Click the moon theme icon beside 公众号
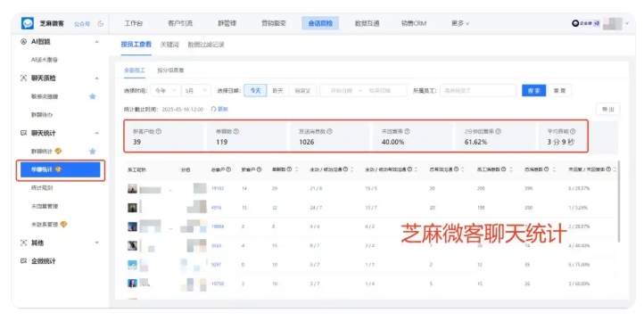This screenshot has width=644, height=321. tap(101, 24)
